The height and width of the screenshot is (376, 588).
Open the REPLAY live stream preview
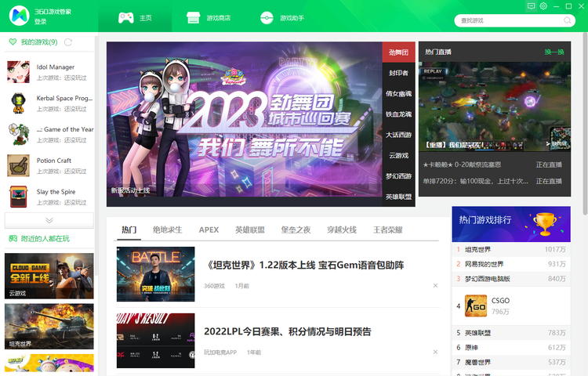tap(495, 107)
